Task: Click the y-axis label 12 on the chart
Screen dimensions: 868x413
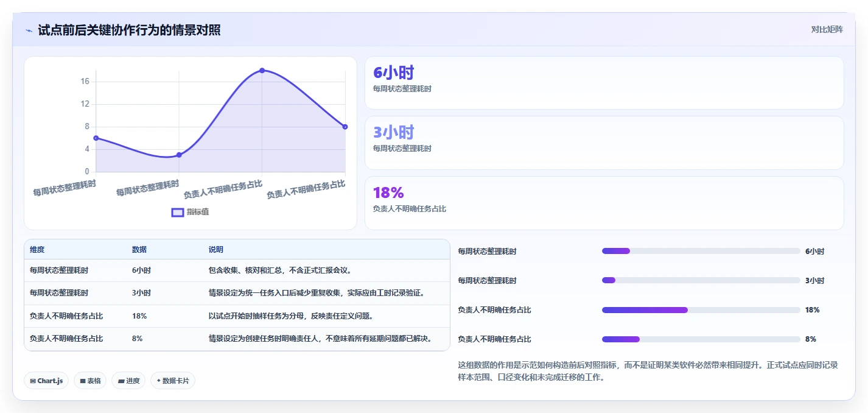Action: [85, 104]
